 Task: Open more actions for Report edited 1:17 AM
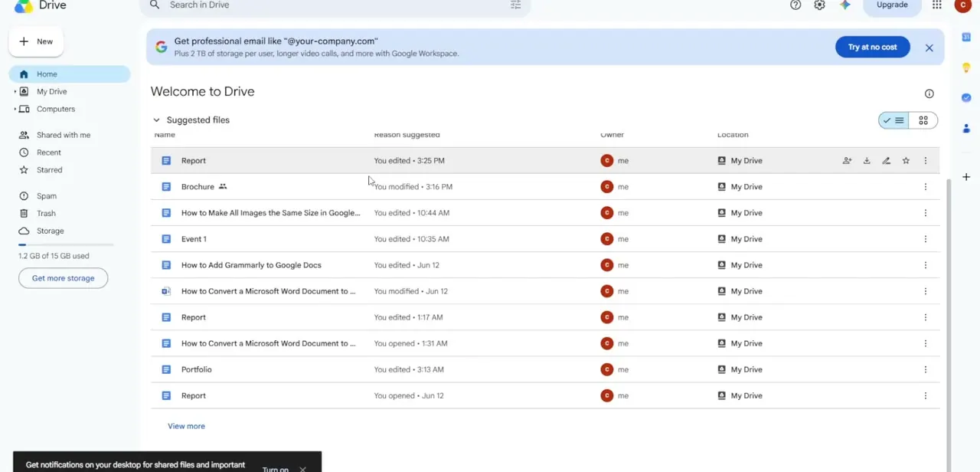pyautogui.click(x=925, y=317)
